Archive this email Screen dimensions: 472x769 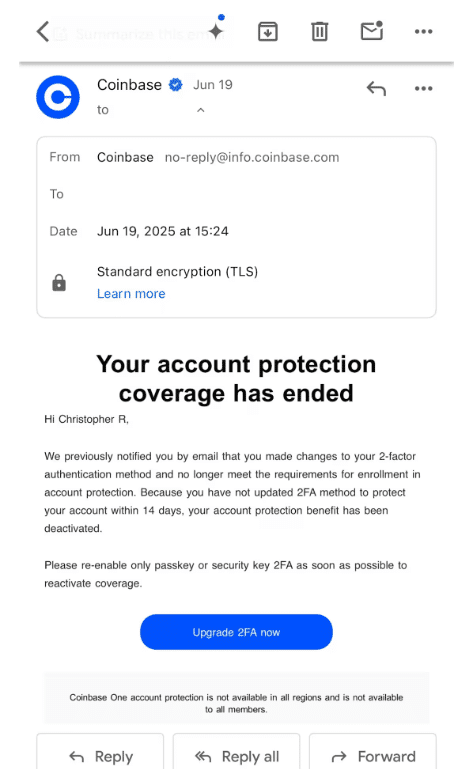pyautogui.click(x=268, y=31)
